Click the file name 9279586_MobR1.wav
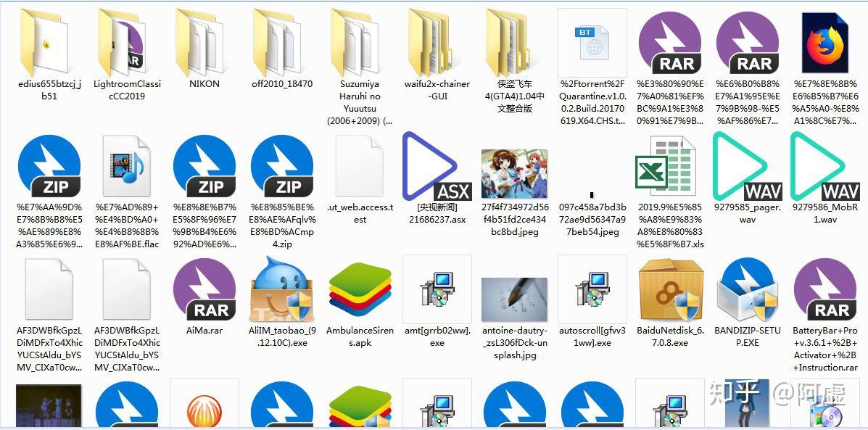Viewport: 868px width, 430px height. pyautogui.click(x=824, y=213)
